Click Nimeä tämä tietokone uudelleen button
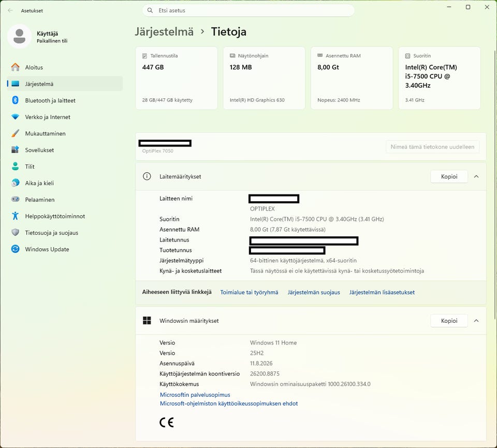The height and width of the screenshot is (448, 497). pyautogui.click(x=432, y=147)
